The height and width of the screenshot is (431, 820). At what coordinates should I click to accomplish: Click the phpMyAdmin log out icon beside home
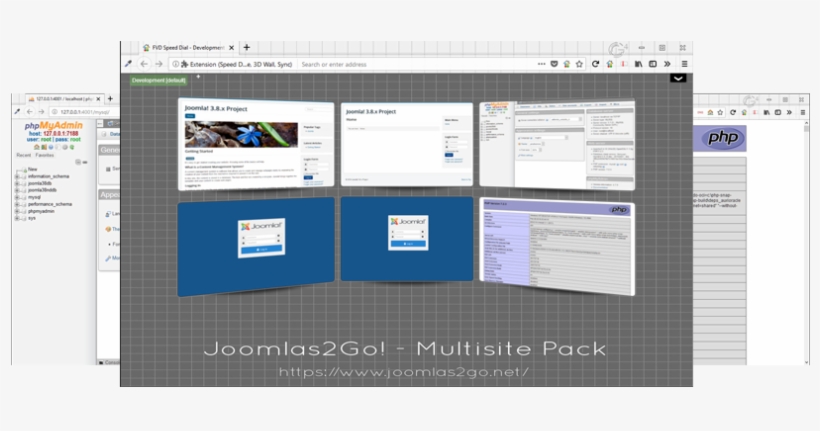[x=44, y=148]
